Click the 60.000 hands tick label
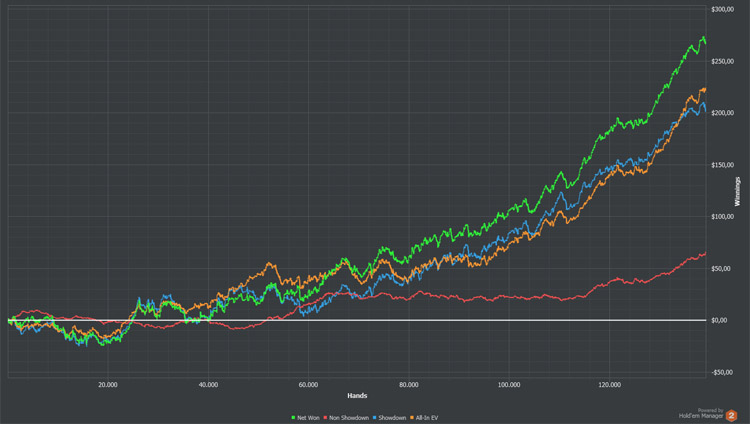Image resolution: width=750 pixels, height=424 pixels. pyautogui.click(x=308, y=383)
